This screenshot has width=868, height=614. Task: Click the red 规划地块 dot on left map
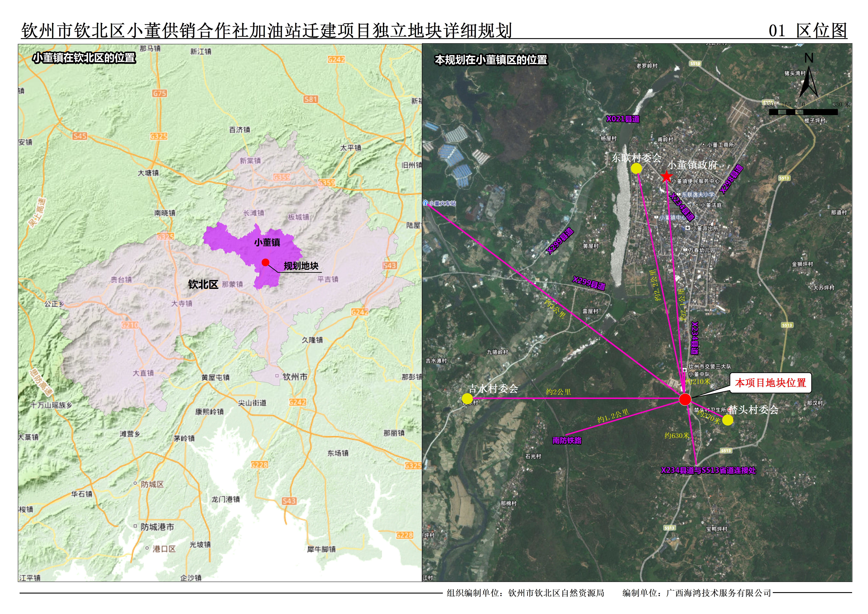266,262
